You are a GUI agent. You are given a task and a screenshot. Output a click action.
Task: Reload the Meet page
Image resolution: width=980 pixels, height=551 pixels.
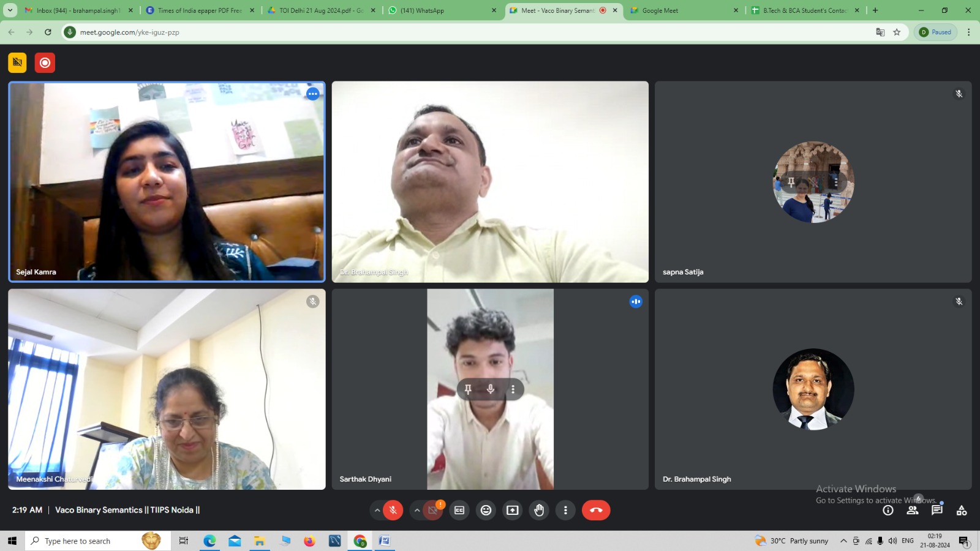[x=48, y=32]
